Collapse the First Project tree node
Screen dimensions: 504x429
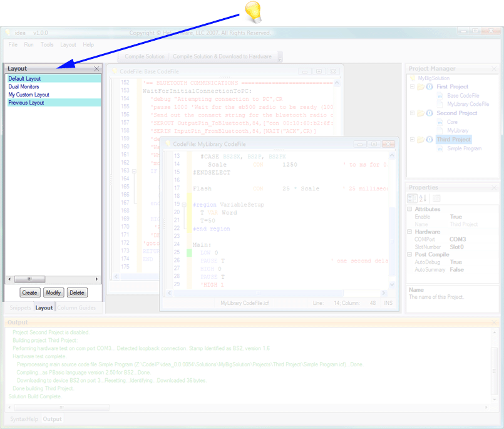click(x=413, y=87)
